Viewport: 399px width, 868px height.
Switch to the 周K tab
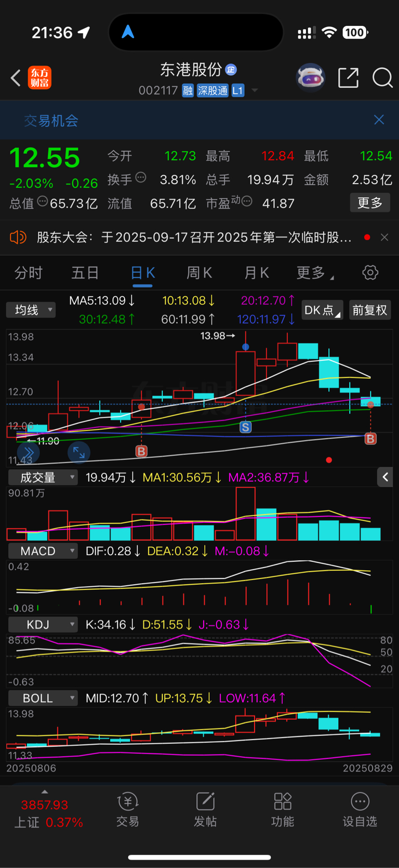[x=199, y=273]
